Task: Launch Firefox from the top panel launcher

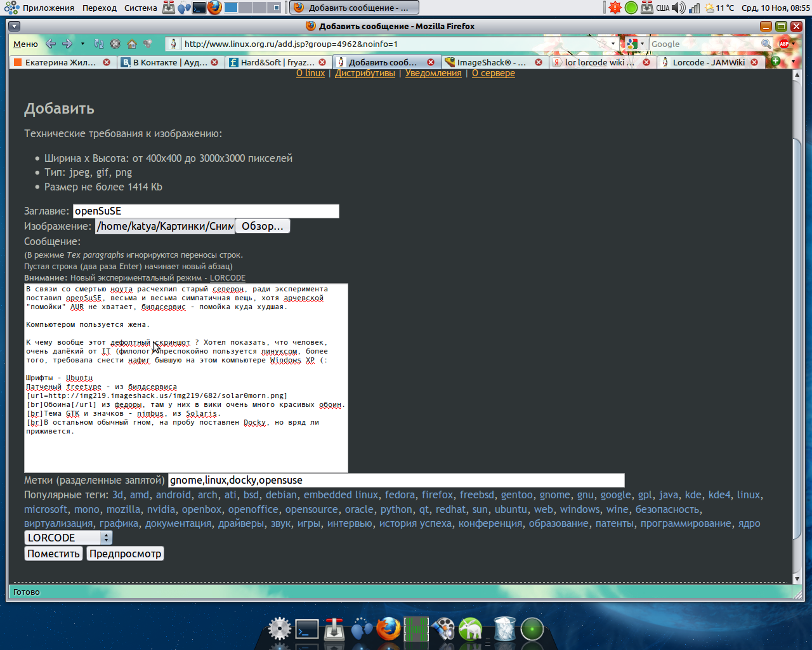Action: pyautogui.click(x=215, y=8)
